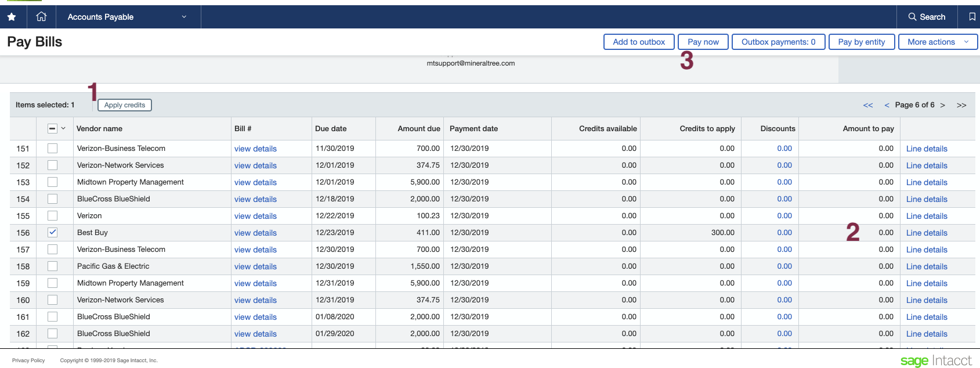Open favorites star icon
The image size is (980, 368).
(x=12, y=17)
